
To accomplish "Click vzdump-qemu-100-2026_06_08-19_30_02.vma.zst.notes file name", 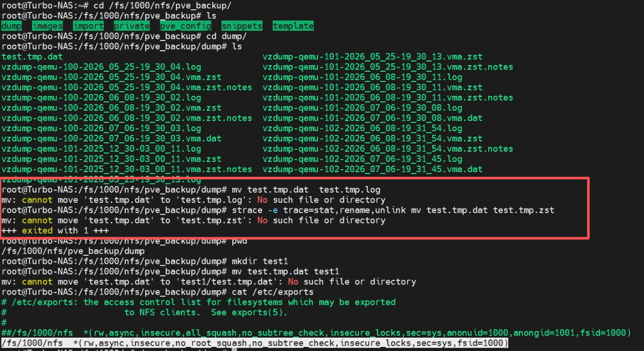I will tap(127, 118).
